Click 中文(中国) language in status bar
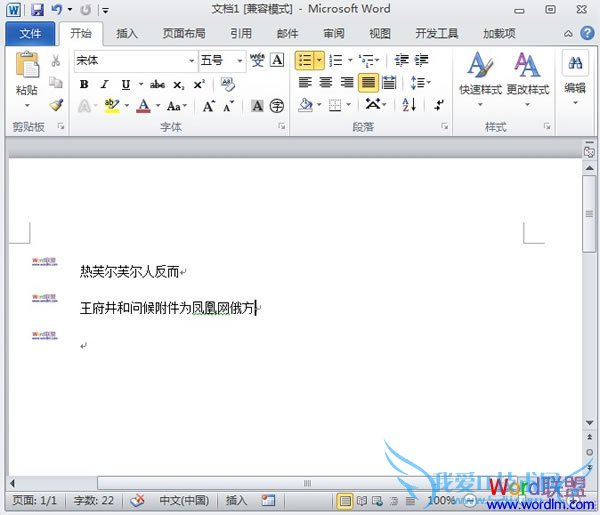 [x=184, y=500]
